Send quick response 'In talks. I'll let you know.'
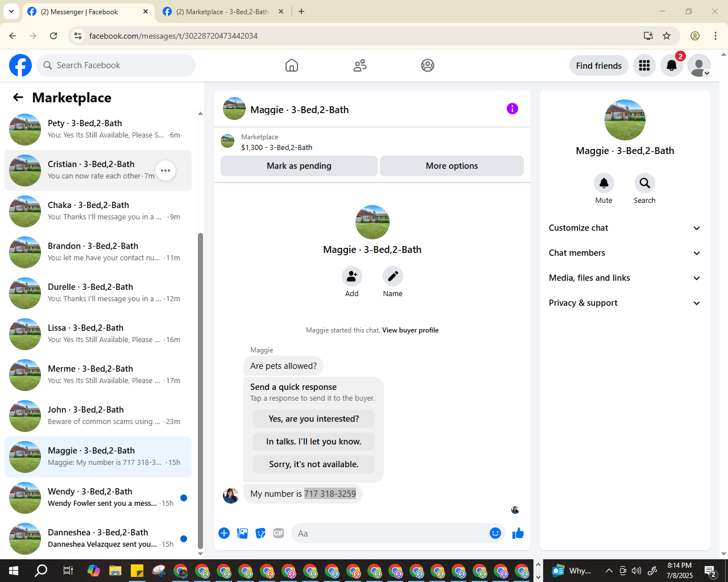Screen dimensions: 728x582 click(314, 442)
